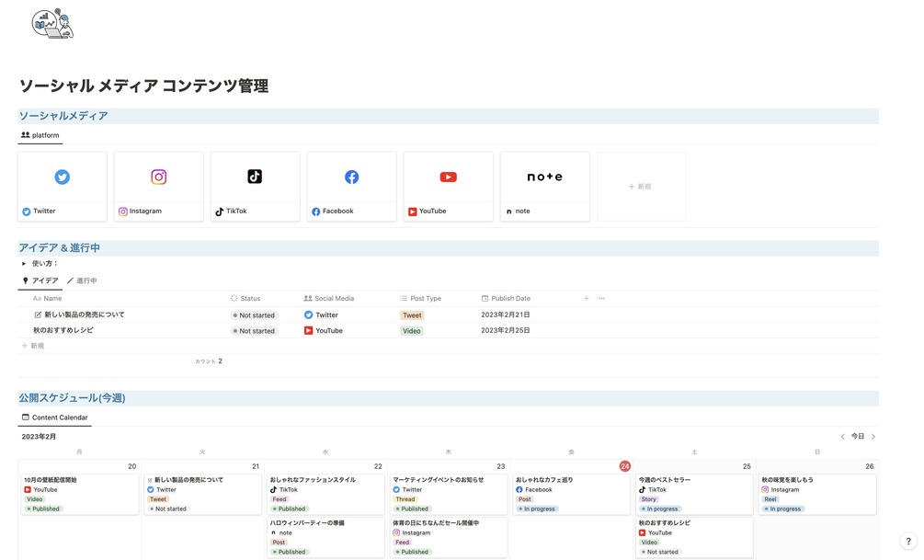Screen dimensions: 924x560
Task: Open the 秋の味覚を楽しもう calendar card
Action: point(817,495)
